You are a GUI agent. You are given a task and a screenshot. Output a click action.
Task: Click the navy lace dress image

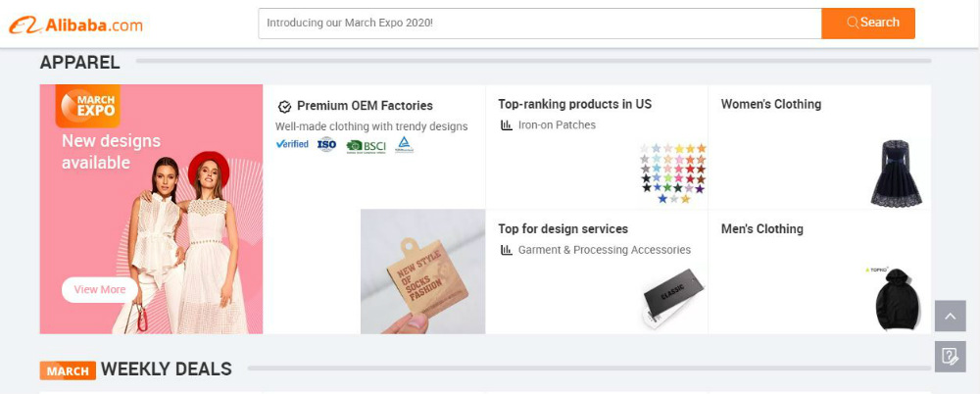pyautogui.click(x=896, y=172)
